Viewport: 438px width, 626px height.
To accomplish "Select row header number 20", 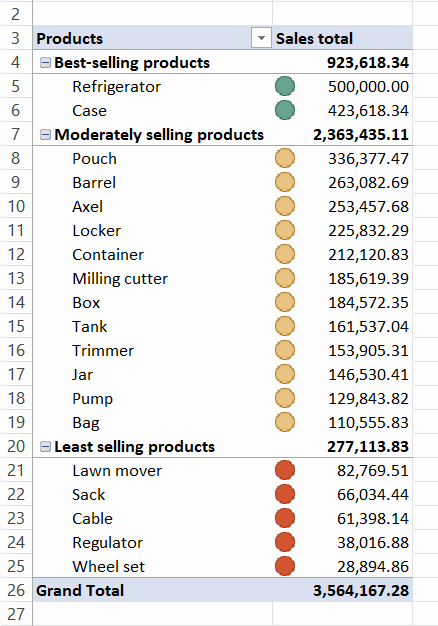I will pos(16,446).
